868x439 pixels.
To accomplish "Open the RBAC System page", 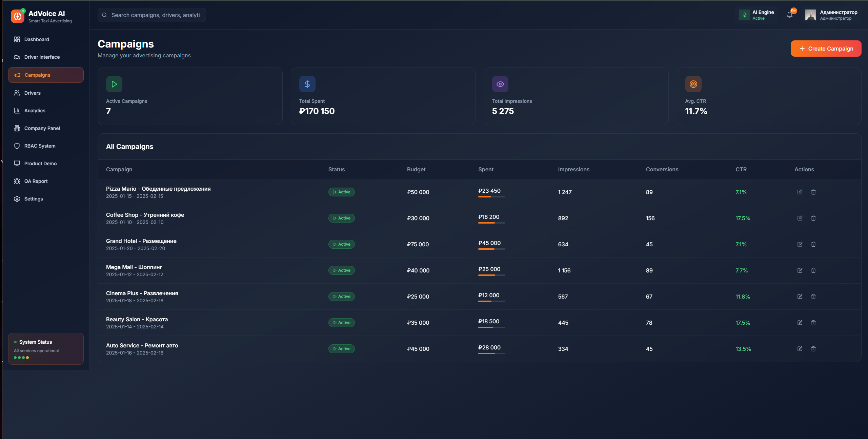I will [x=40, y=146].
